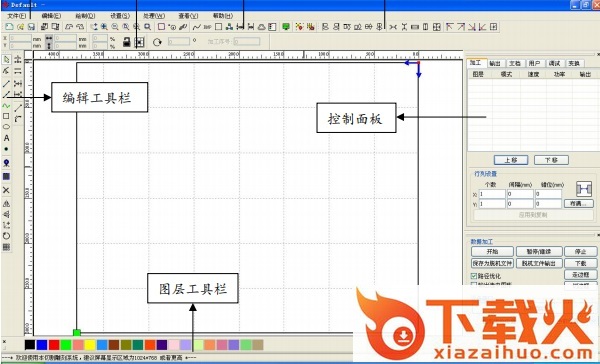Click the 保存为脱机文件 button

click(492, 263)
